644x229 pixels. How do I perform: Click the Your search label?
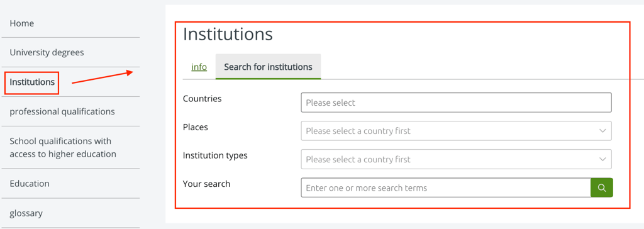click(x=206, y=184)
